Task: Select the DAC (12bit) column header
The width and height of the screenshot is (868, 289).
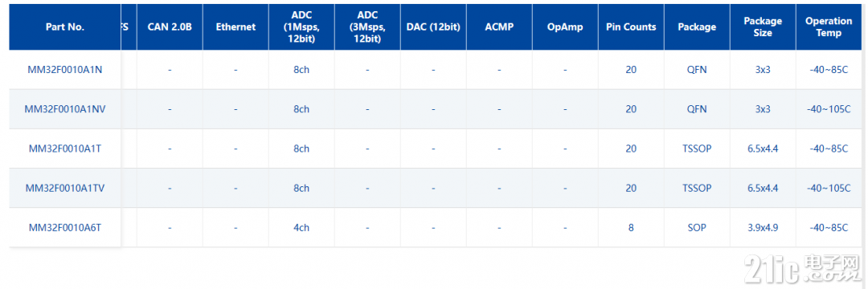Action: (433, 27)
